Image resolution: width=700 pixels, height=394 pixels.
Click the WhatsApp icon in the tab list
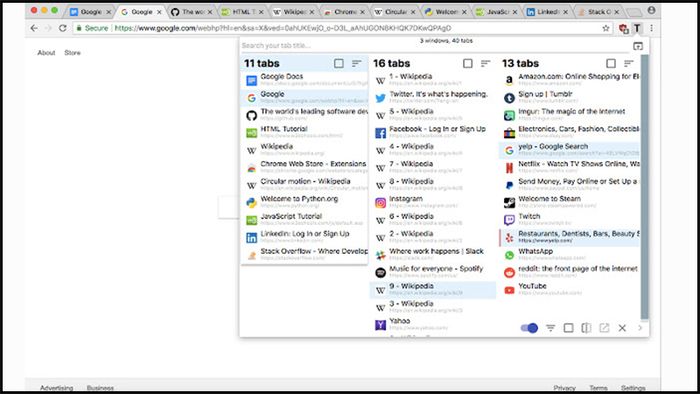click(x=509, y=255)
